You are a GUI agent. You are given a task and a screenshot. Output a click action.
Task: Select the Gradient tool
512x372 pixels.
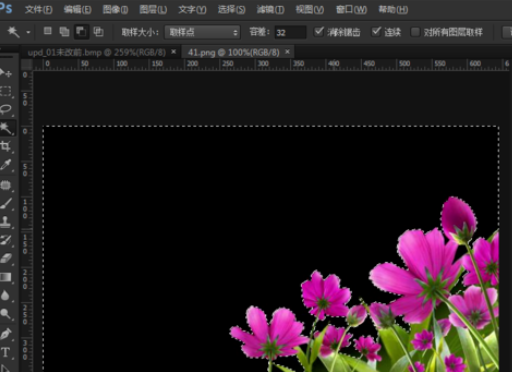[6, 277]
